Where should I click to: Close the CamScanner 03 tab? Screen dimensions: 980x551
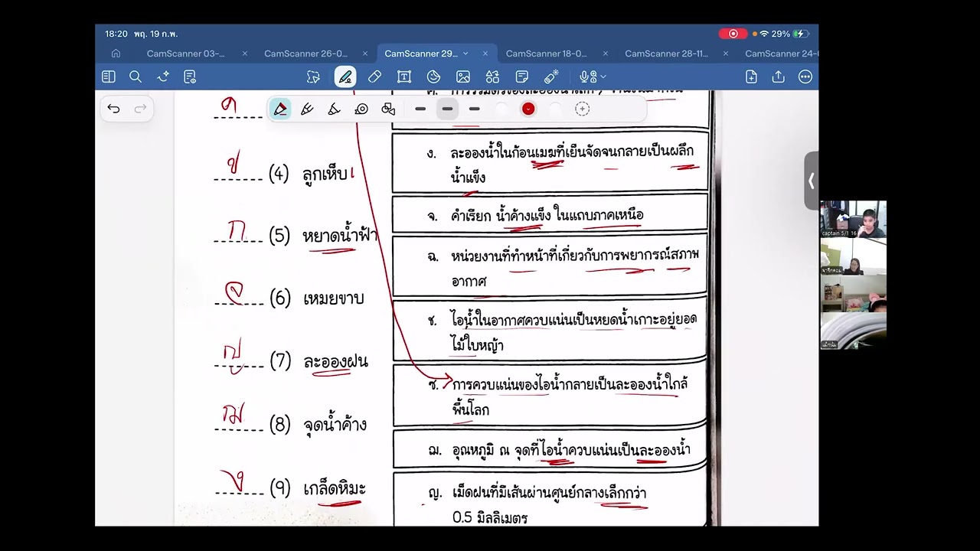(245, 54)
